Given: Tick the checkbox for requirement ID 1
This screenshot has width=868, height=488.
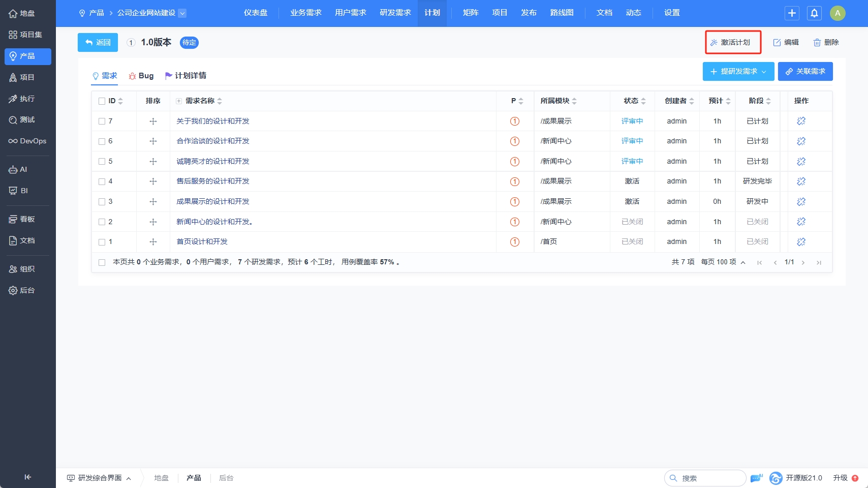Looking at the screenshot, I should (x=102, y=242).
